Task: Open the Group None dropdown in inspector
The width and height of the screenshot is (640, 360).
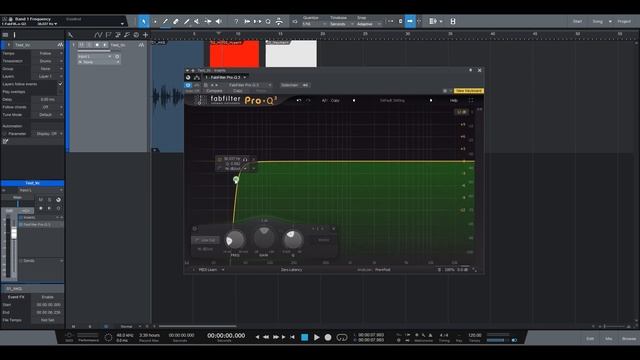Action: [47, 69]
